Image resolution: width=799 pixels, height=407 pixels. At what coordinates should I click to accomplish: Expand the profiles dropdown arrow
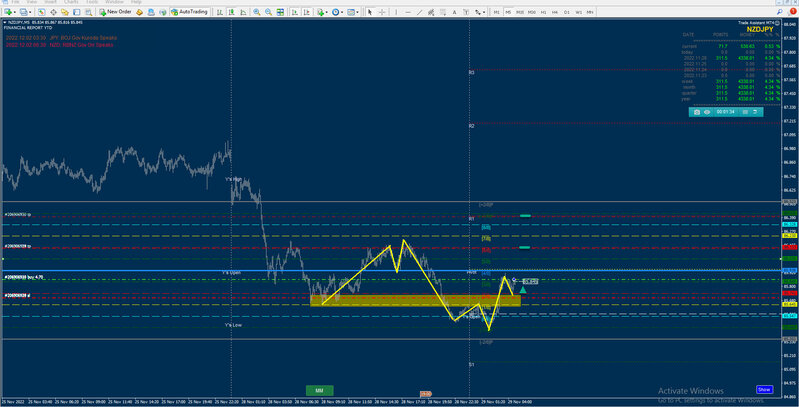pyautogui.click(x=30, y=12)
